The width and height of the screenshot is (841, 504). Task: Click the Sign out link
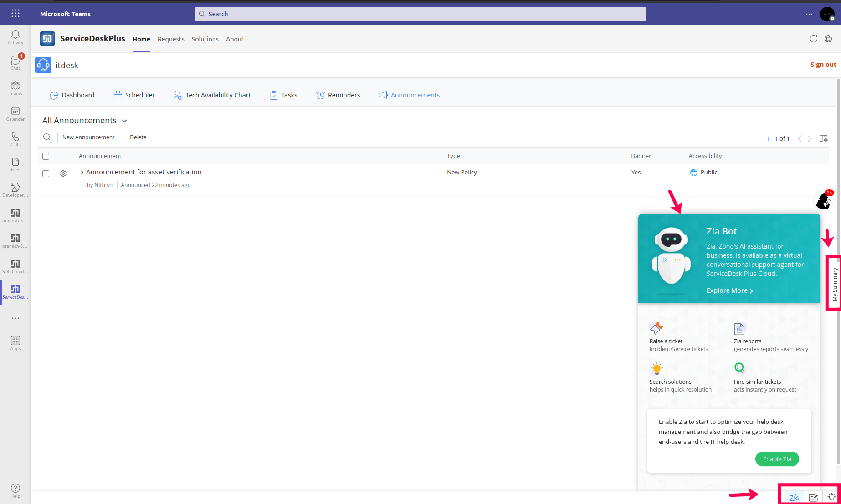click(823, 65)
